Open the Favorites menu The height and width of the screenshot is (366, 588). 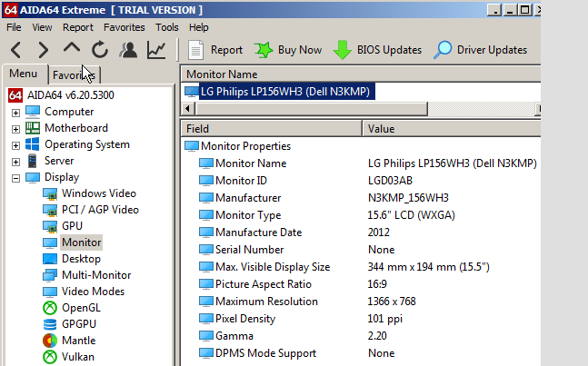tap(124, 27)
